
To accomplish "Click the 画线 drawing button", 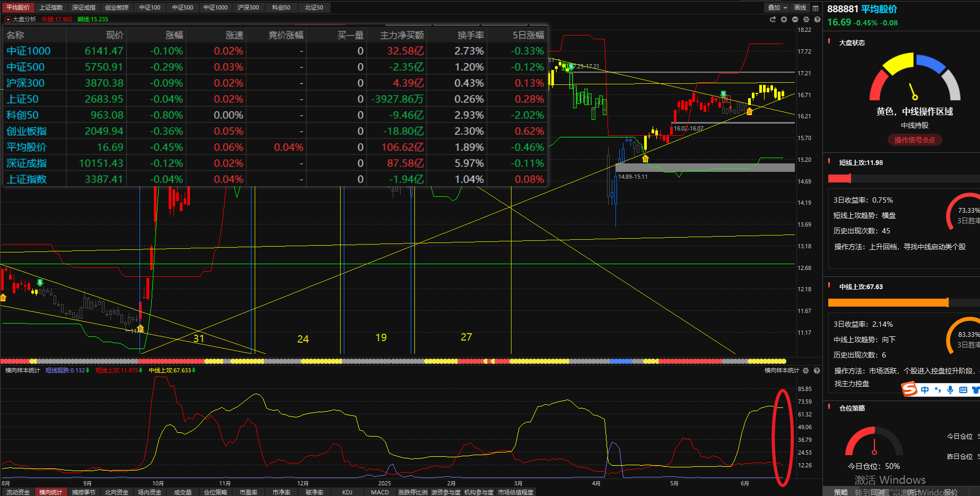I will point(800,7).
